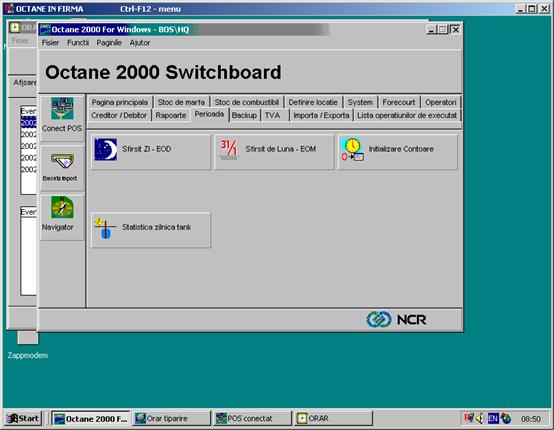The height and width of the screenshot is (430, 554).
Task: Open the Ajutor menu
Action: click(140, 43)
